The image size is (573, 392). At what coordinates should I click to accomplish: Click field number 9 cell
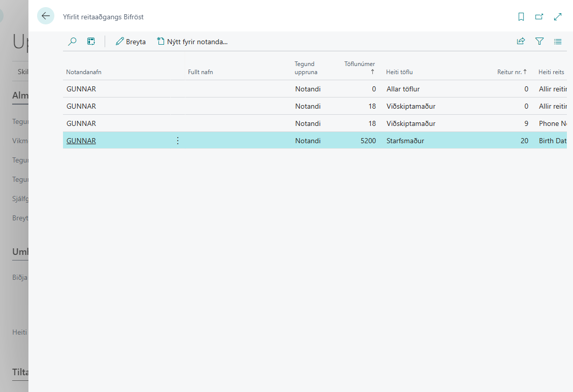tap(526, 123)
